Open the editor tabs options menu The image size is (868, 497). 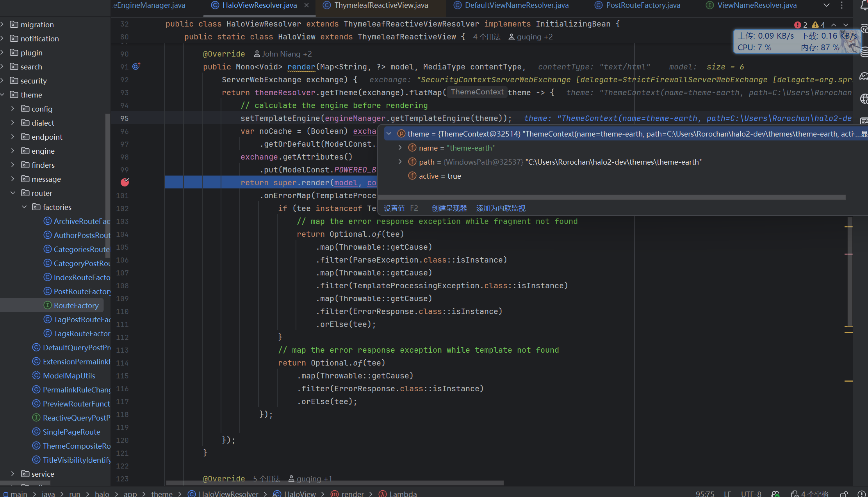pos(842,5)
